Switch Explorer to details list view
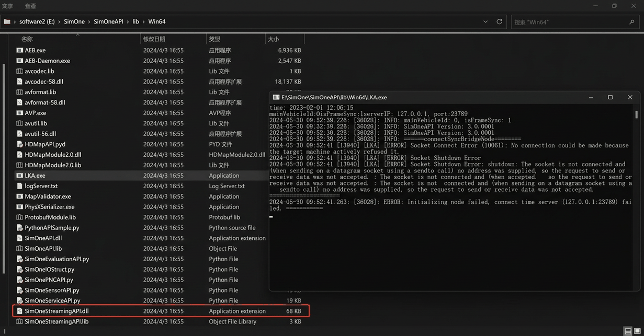The image size is (644, 336). [628, 331]
